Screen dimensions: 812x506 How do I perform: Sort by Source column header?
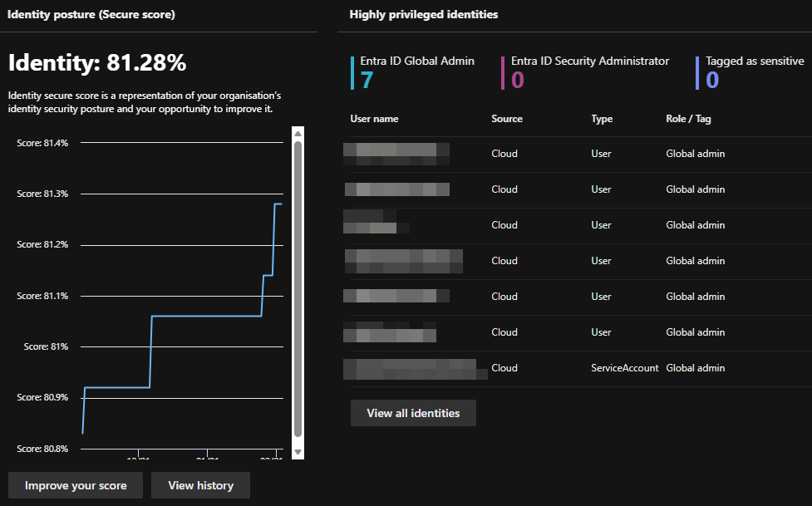507,119
